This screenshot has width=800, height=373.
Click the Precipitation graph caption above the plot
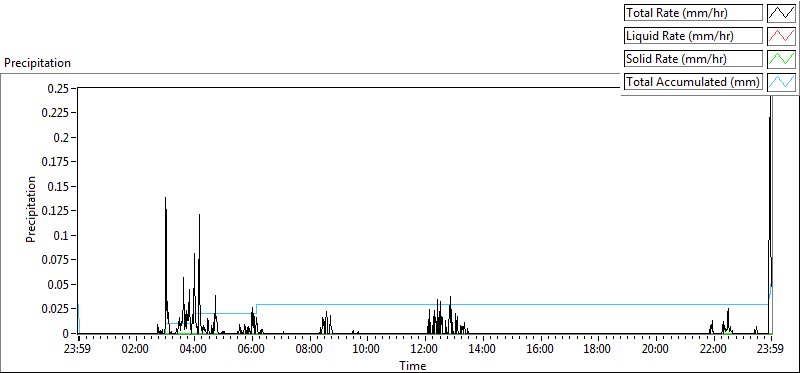coord(38,63)
